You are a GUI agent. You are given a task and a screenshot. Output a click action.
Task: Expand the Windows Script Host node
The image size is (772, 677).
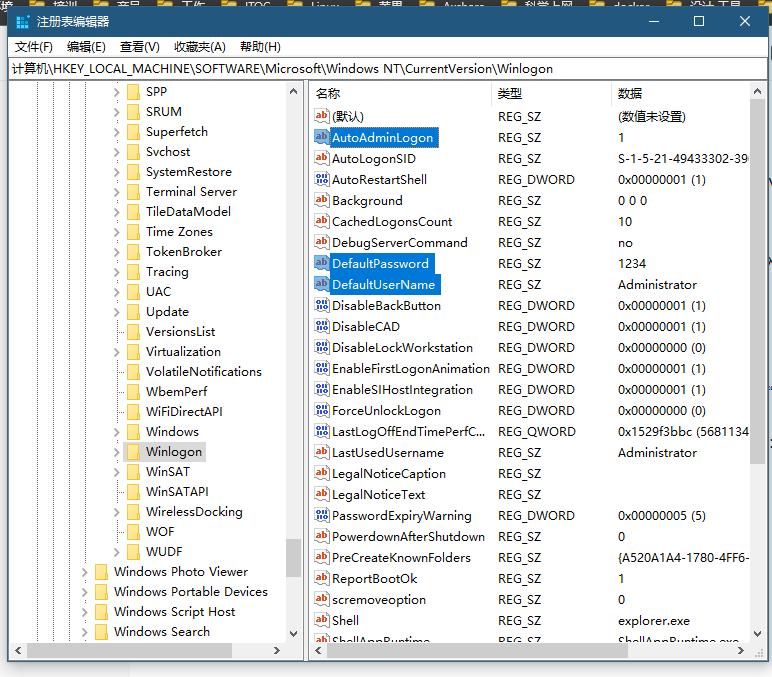85,612
